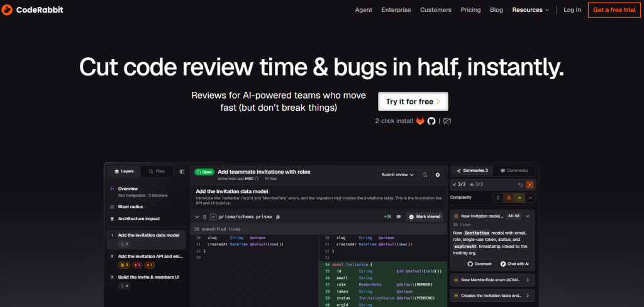This screenshot has width=644, height=307.
Task: Switch to the Files tab
Action: (157, 171)
